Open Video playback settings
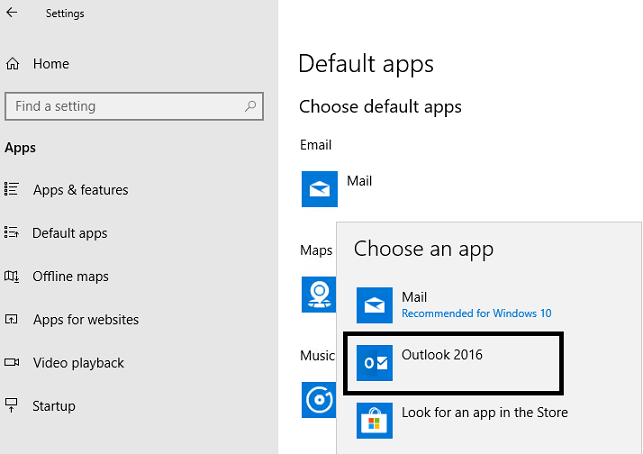The width and height of the screenshot is (643, 454). click(78, 363)
